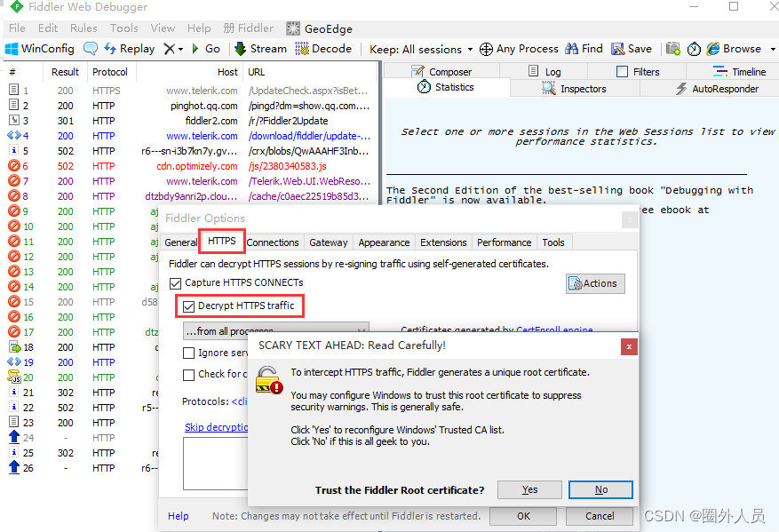The width and height of the screenshot is (779, 532).
Task: Open the Remove sessions dropdown arrow
Action: 181,49
